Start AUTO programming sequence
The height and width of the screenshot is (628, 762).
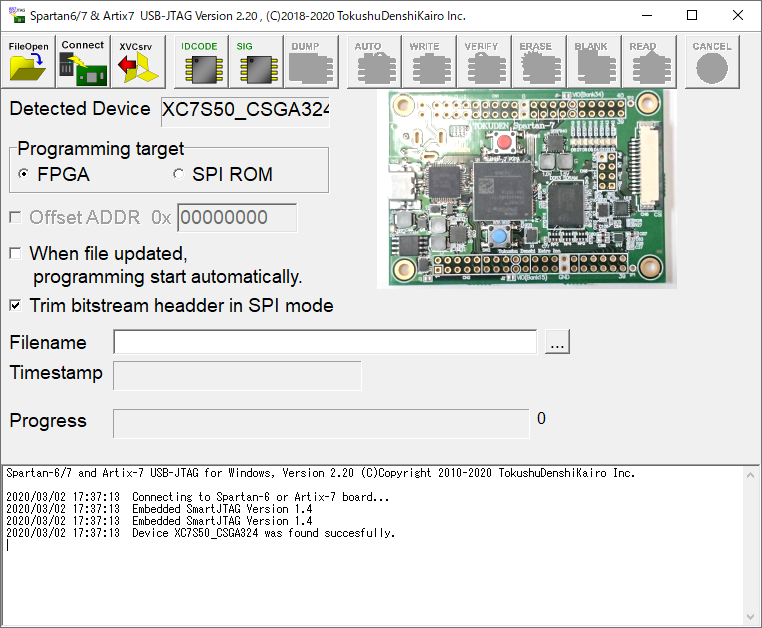coord(368,62)
